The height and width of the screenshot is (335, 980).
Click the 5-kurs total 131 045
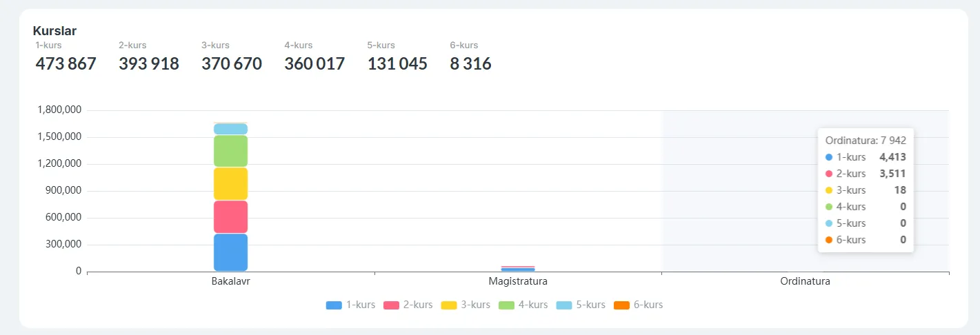[x=397, y=64]
